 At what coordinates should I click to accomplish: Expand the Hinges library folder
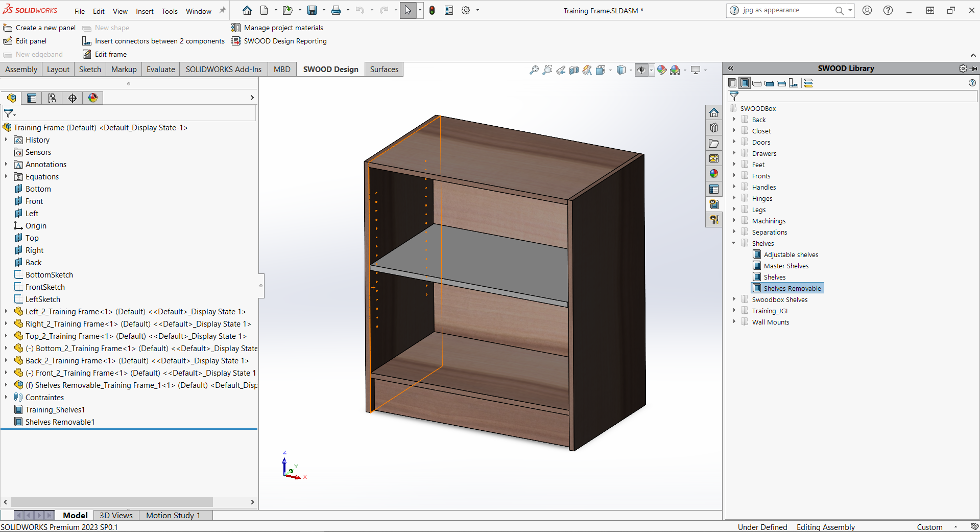tap(734, 198)
